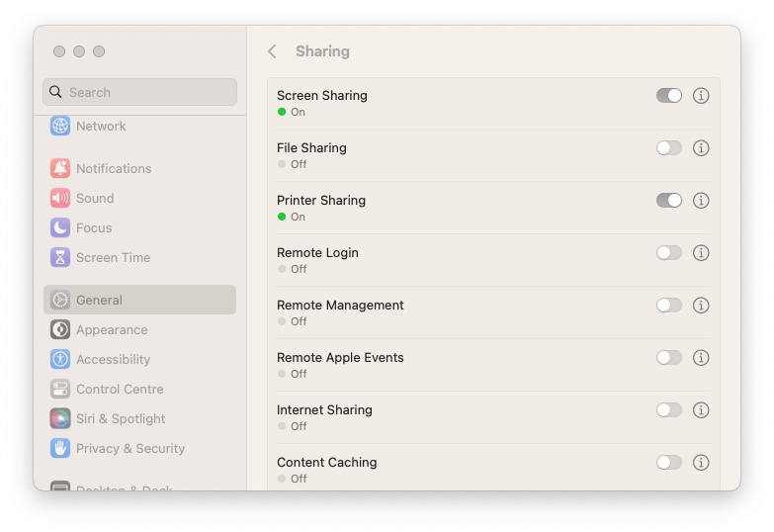Click the General gear icon
This screenshot has width=774, height=532.
click(x=60, y=300)
